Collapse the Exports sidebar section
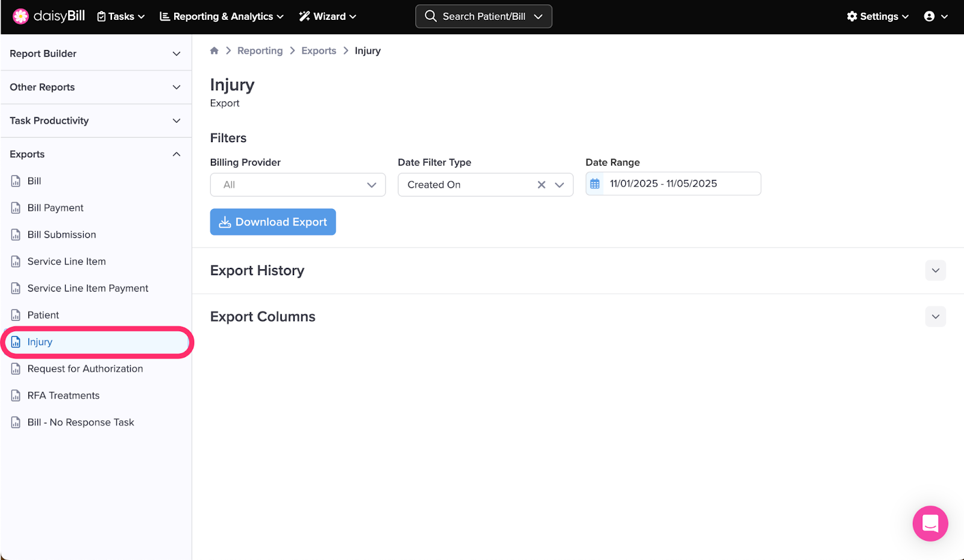 pyautogui.click(x=176, y=154)
